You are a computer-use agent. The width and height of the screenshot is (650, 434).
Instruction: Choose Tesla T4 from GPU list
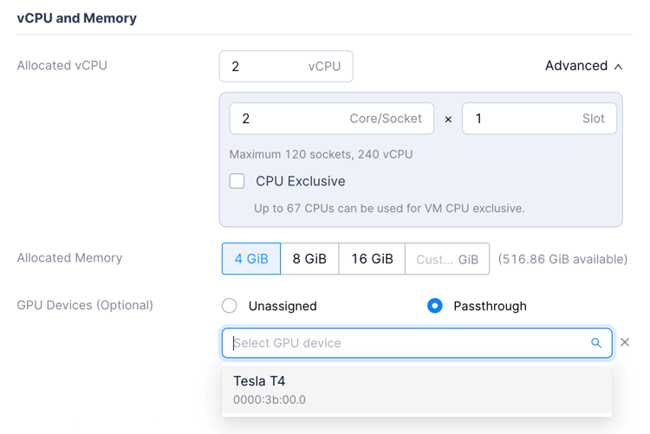417,390
